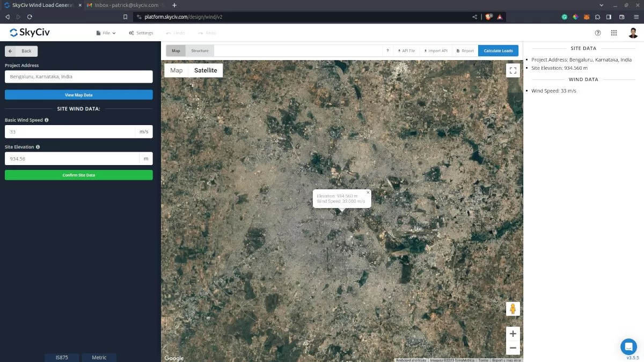
Task: Zoom out on the map
Action: tap(513, 348)
